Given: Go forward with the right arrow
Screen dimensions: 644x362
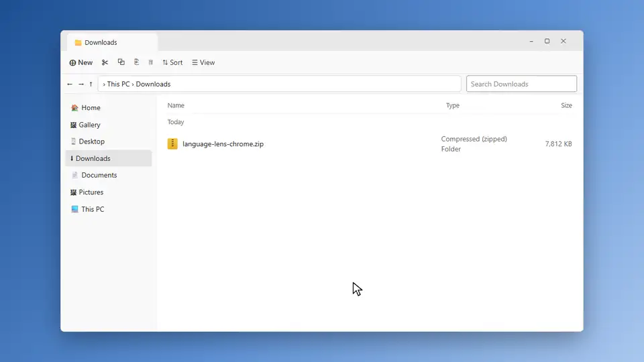Looking at the screenshot, I should click(81, 84).
